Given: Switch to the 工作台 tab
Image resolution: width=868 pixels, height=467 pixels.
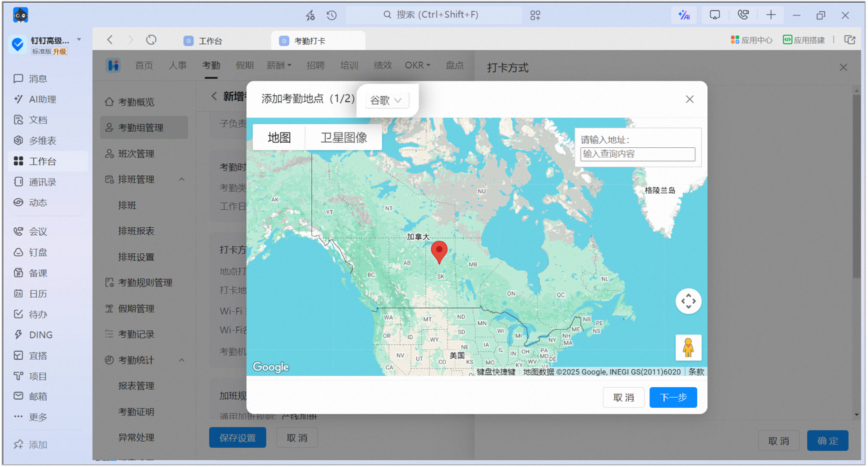Looking at the screenshot, I should (x=203, y=41).
